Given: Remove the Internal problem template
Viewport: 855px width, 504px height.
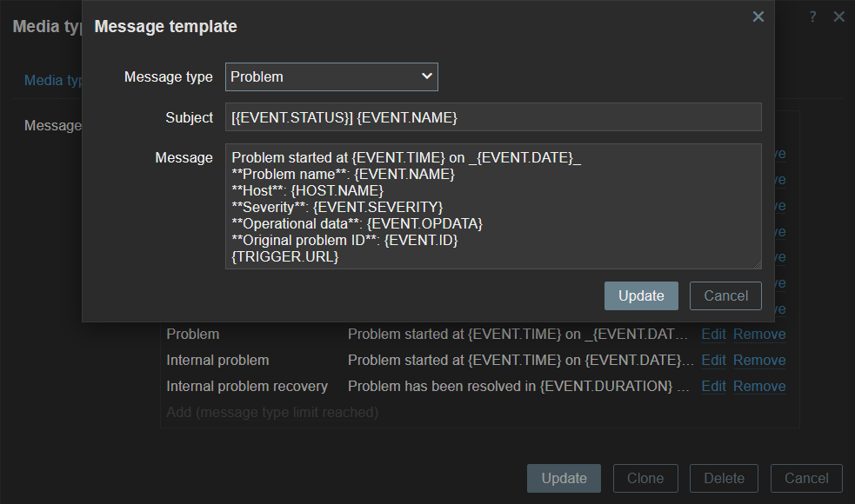Looking at the screenshot, I should pos(758,361).
